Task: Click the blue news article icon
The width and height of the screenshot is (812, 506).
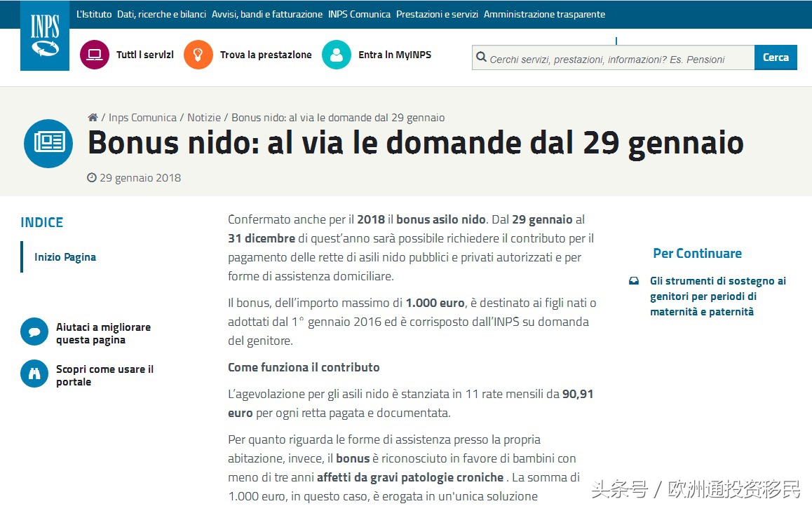Action: pos(48,143)
